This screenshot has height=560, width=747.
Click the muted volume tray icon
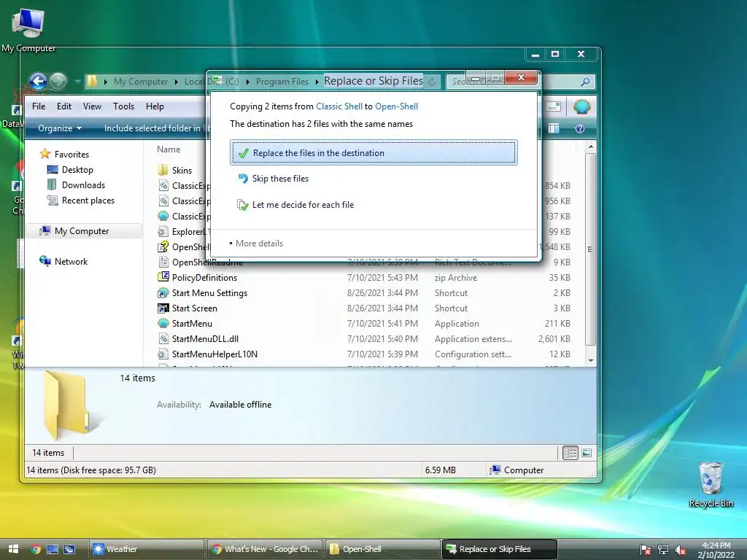point(681,550)
